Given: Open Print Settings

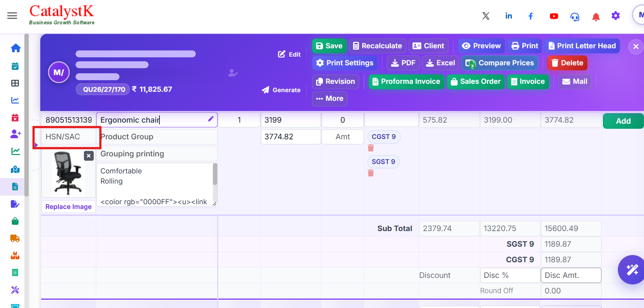Looking at the screenshot, I should (x=345, y=63).
